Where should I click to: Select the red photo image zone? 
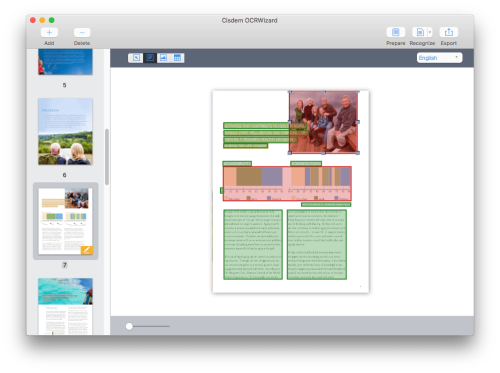(x=323, y=122)
